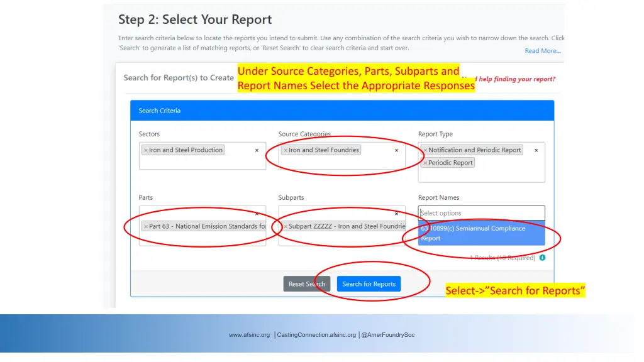Click the Report Names label
This screenshot has height=362, width=644.
(438, 197)
